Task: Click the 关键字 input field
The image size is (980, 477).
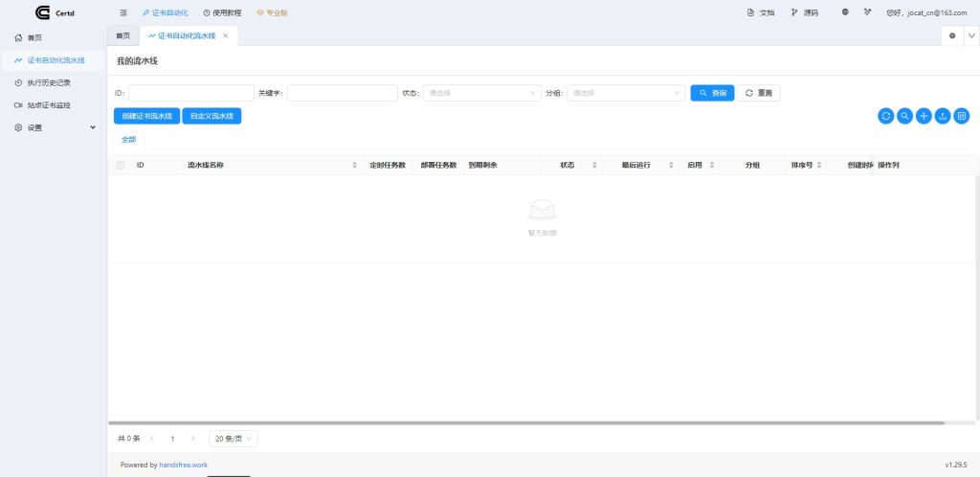Action: pos(342,93)
